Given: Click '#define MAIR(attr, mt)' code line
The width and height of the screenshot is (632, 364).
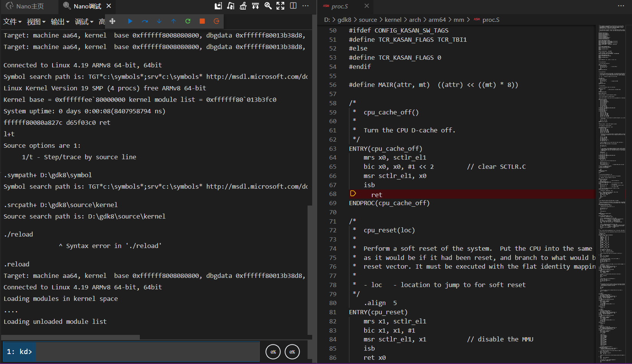Looking at the screenshot, I should (433, 85).
